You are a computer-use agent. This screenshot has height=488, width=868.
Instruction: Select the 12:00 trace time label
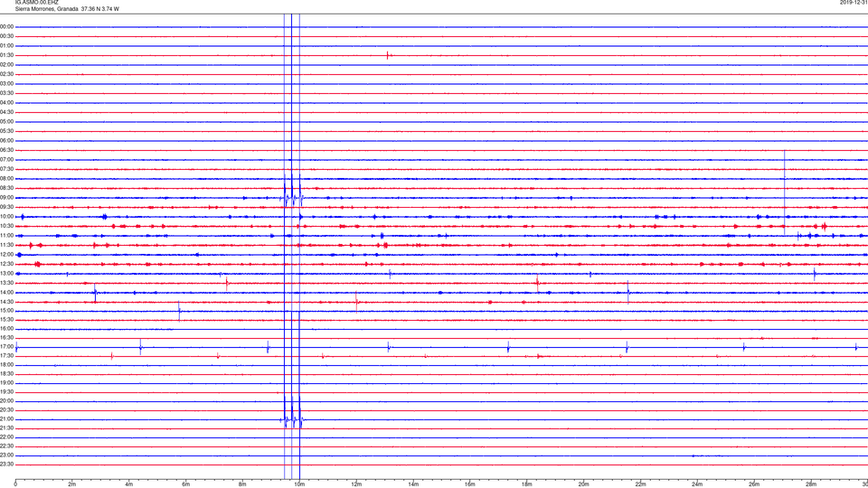[x=6, y=255]
